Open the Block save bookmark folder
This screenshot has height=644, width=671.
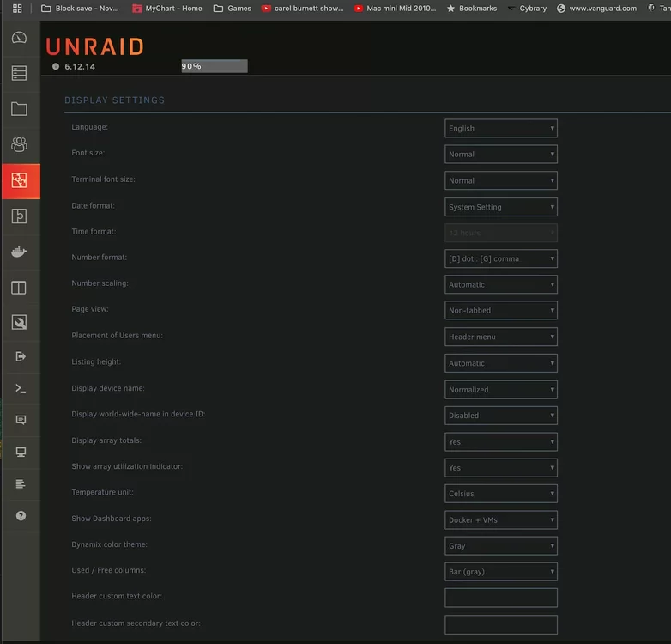(80, 8)
